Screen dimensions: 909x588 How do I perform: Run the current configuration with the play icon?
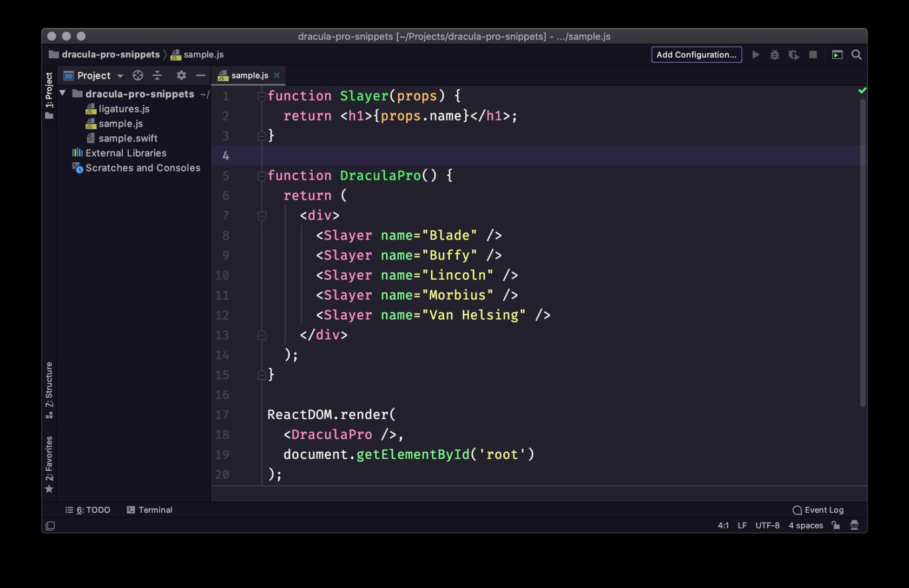click(x=756, y=55)
